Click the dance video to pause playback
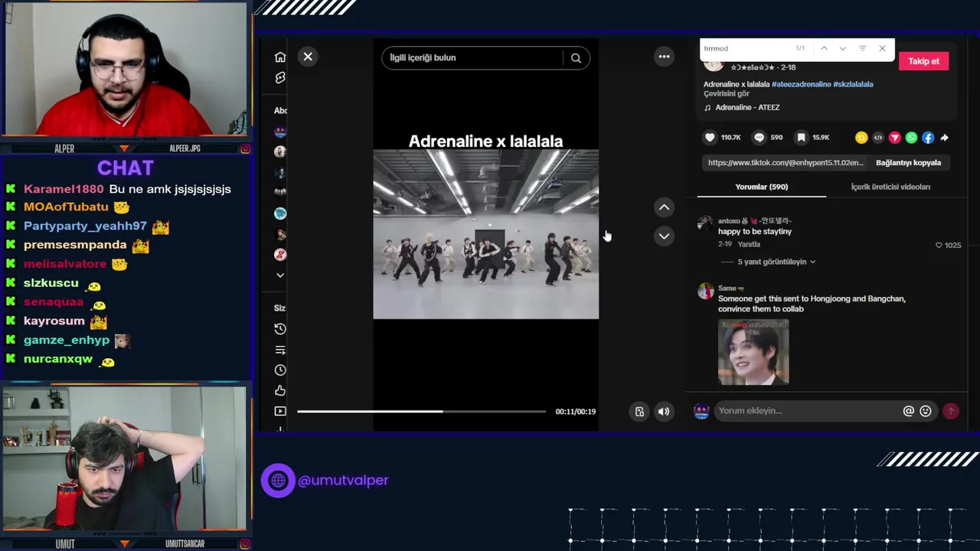The width and height of the screenshot is (980, 551). (x=485, y=234)
